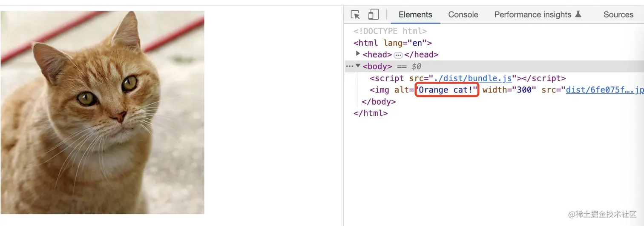Select the html lang="en" opening tag
This screenshot has width=644, height=226.
click(x=393, y=43)
